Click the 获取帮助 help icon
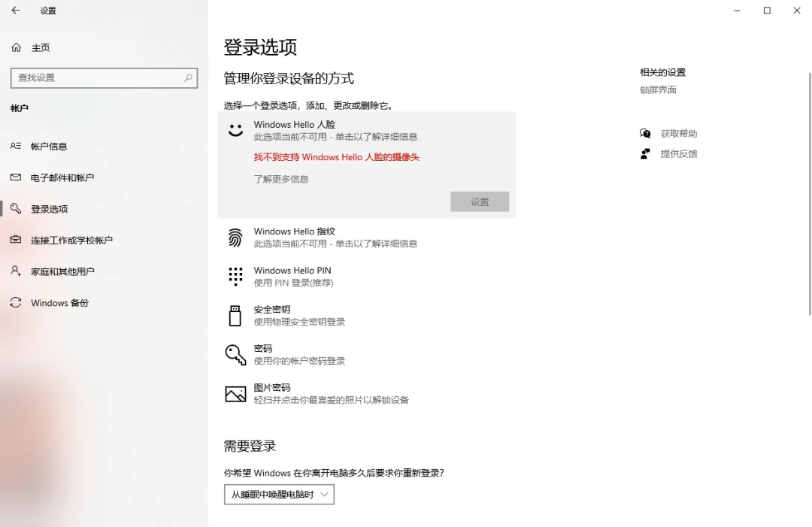 tap(644, 133)
